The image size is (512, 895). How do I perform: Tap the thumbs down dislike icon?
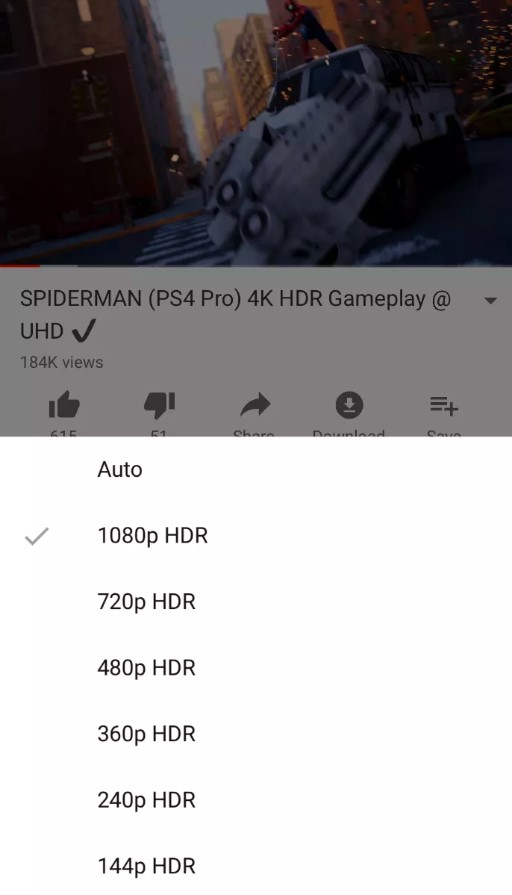[x=159, y=405]
